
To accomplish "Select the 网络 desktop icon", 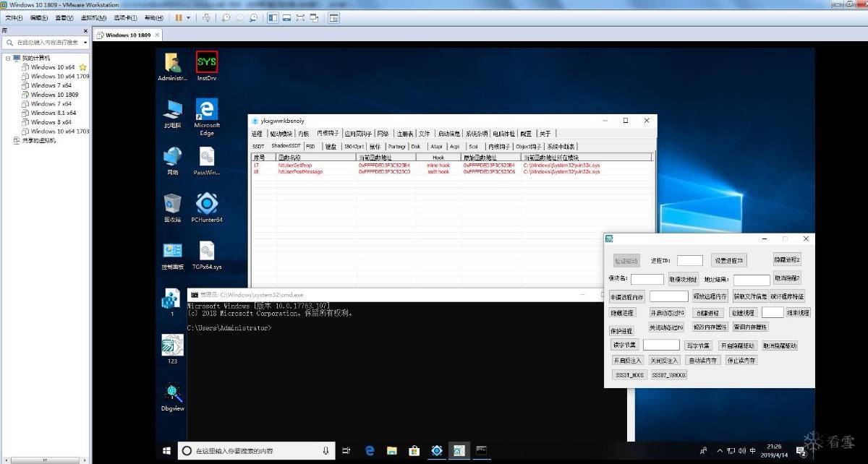I will tap(172, 161).
